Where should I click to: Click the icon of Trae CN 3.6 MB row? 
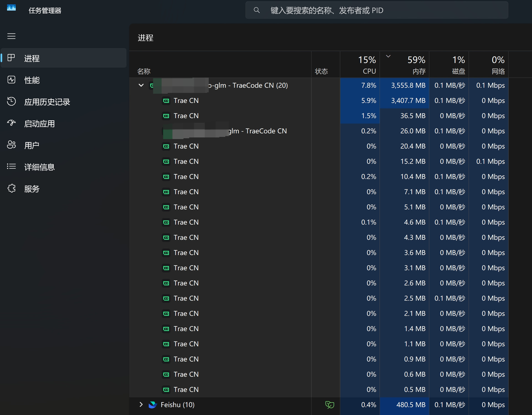[x=166, y=253]
